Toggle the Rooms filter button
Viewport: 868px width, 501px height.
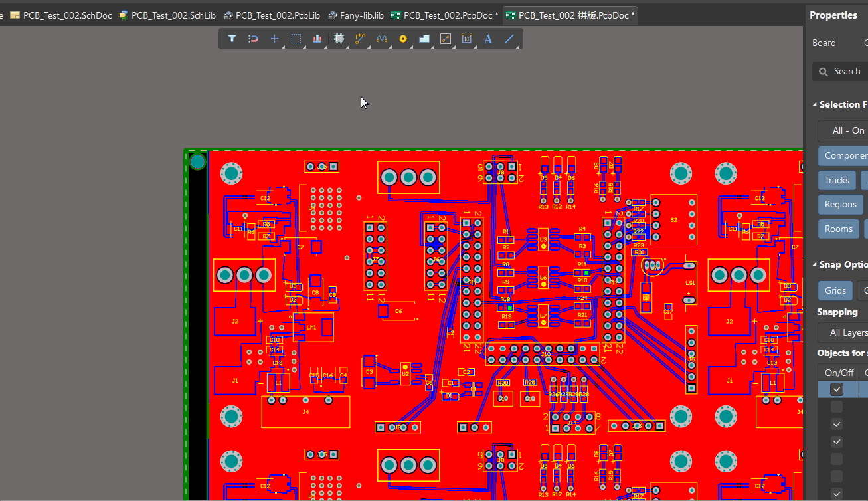click(x=839, y=229)
